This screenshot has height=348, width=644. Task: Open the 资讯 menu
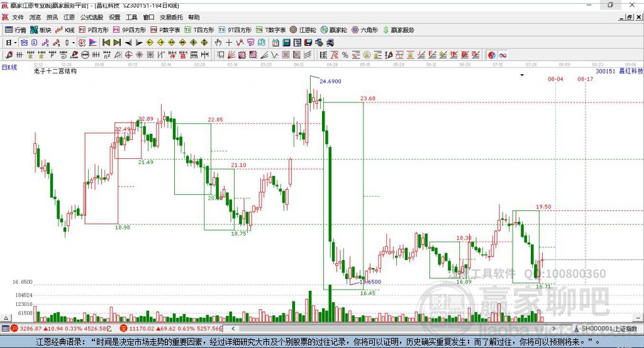pyautogui.click(x=52, y=17)
